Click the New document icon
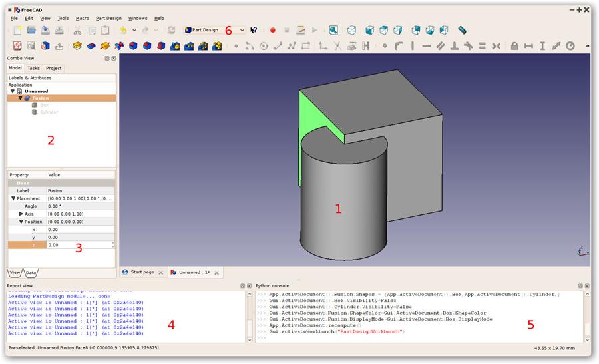Screen dimensions: 599x364 point(17,31)
